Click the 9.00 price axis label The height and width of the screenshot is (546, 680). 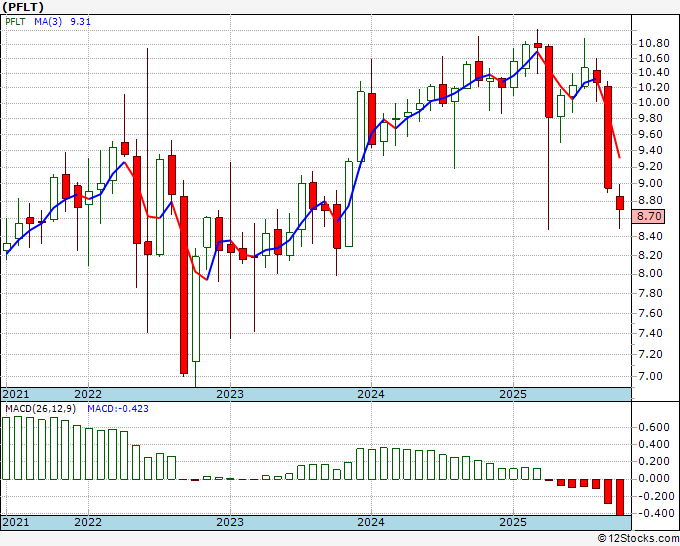tap(650, 183)
